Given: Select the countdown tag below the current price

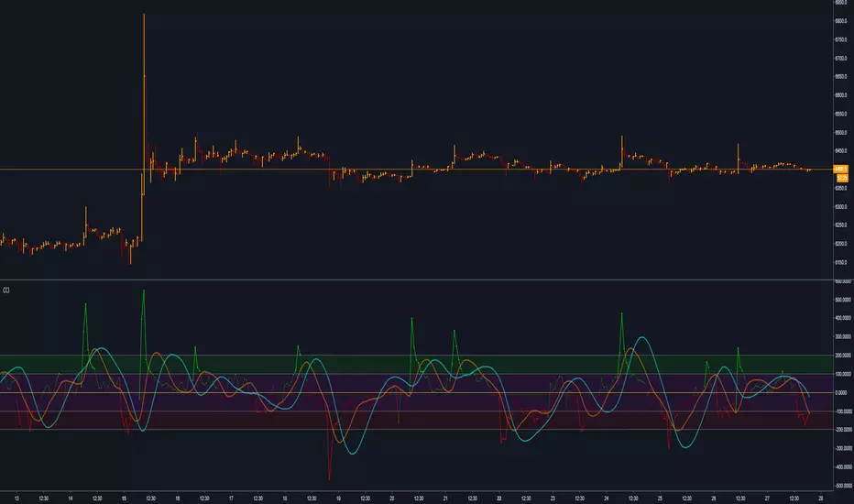Looking at the screenshot, I should pyautogui.click(x=842, y=178).
